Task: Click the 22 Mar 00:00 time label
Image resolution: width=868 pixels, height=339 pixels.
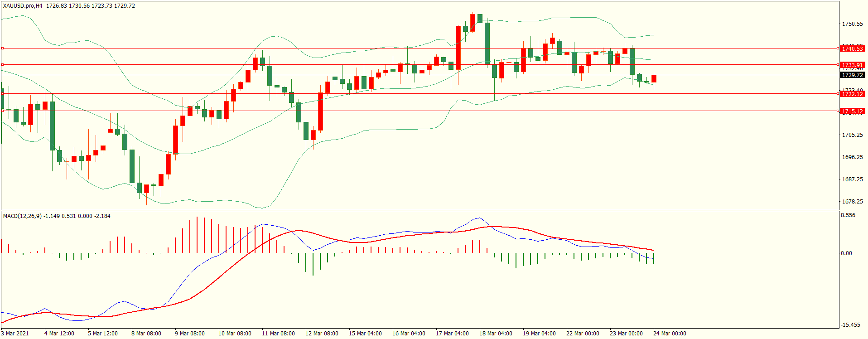Action: pos(583,334)
